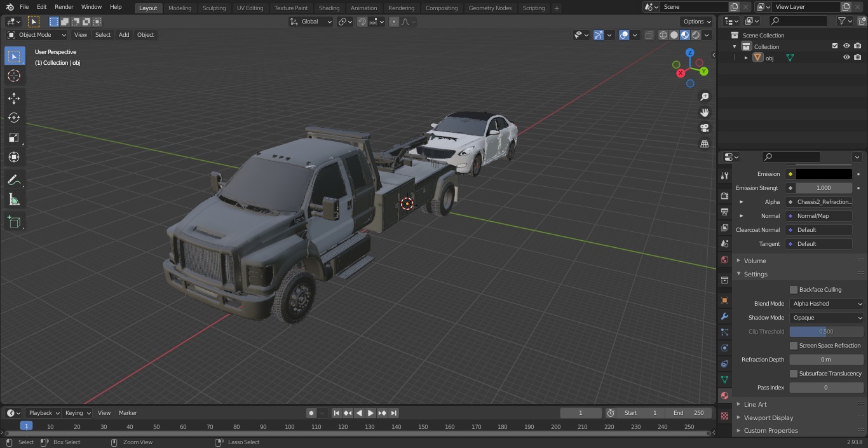Open the Keying popover in timeline
The width and height of the screenshot is (868, 448).
[78, 413]
